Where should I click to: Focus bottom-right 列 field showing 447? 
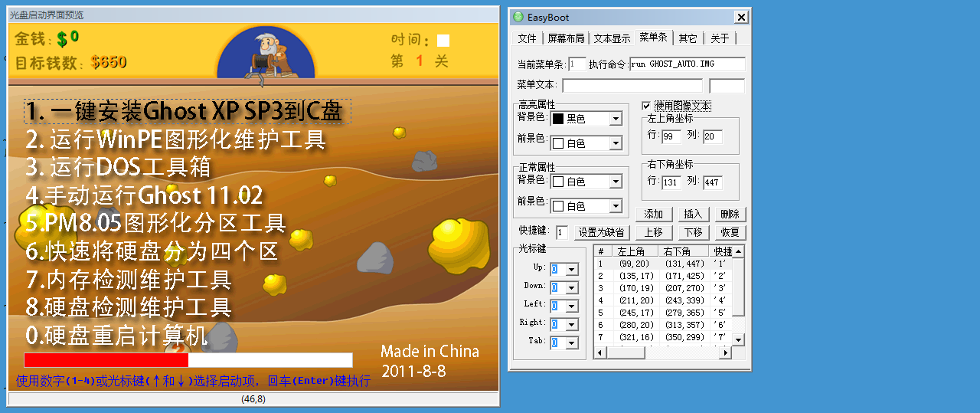tap(713, 182)
